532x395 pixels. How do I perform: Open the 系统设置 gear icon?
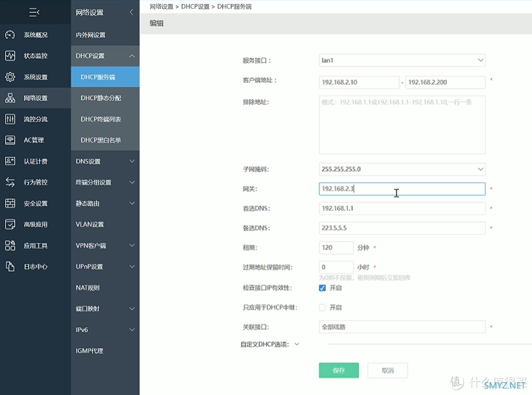pos(10,77)
